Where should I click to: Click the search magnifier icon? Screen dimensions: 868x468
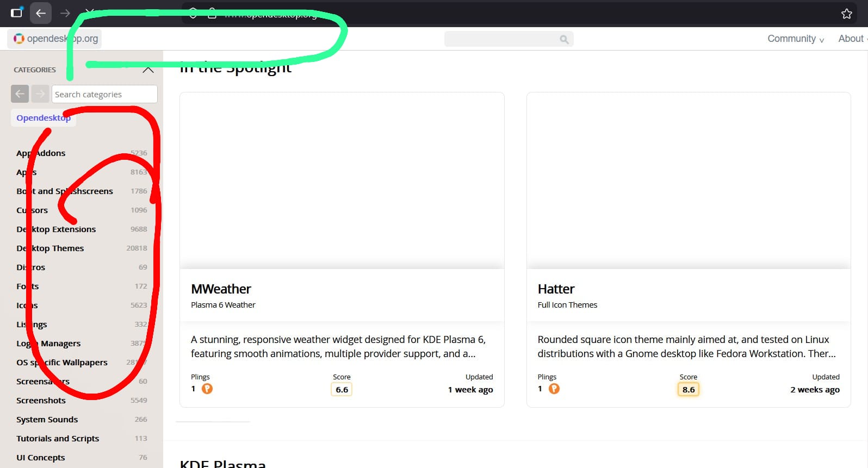[x=564, y=39]
